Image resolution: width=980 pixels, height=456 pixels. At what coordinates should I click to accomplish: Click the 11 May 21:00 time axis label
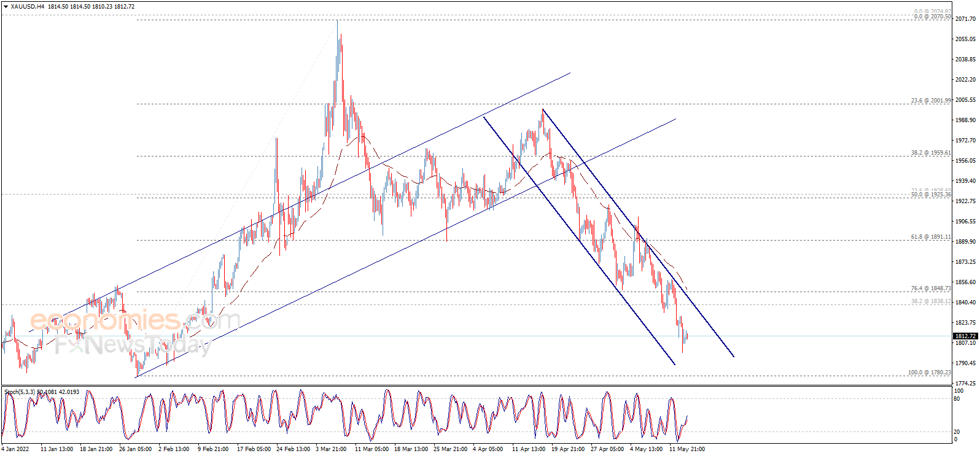coord(686,449)
